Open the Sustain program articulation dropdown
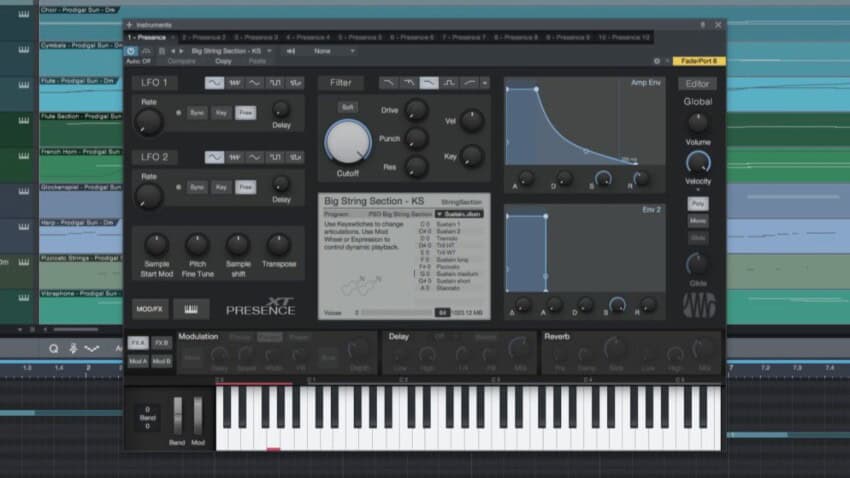Viewport: 850px width, 478px height. coord(459,214)
